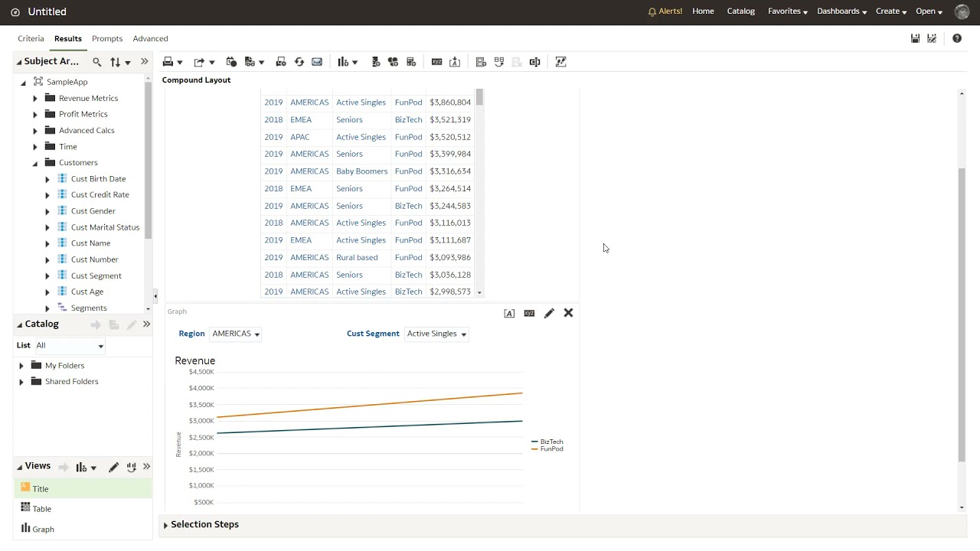Click the table view vertical scrollbar thumb

point(479,97)
